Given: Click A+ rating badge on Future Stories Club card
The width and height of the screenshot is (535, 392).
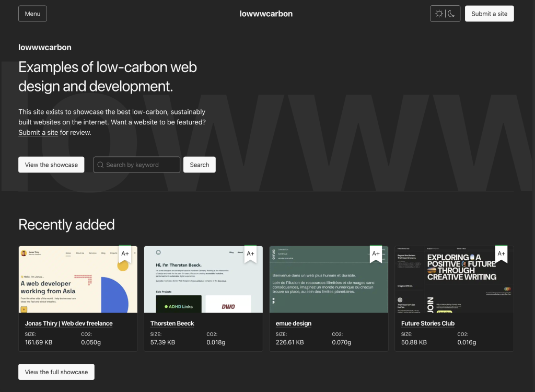Looking at the screenshot, I should pyautogui.click(x=501, y=253).
